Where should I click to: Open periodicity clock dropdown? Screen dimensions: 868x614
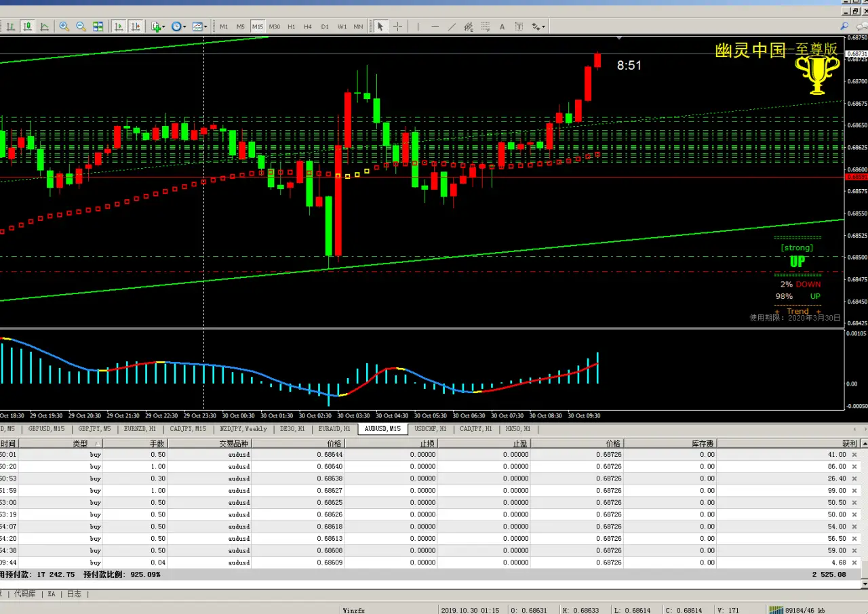tap(179, 26)
